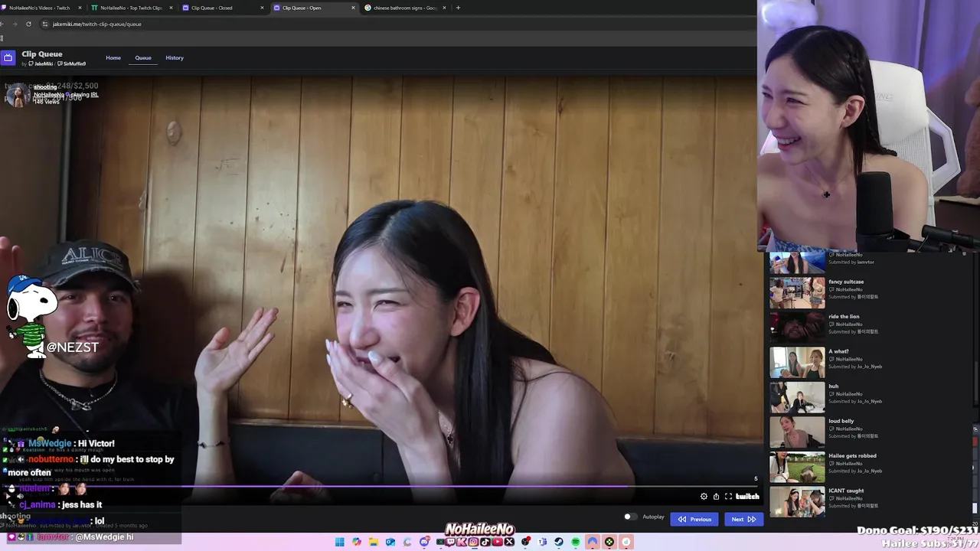Switch to "chinese bathroom signs" Google tab
Viewport: 980px width, 551px height.
click(x=404, y=8)
